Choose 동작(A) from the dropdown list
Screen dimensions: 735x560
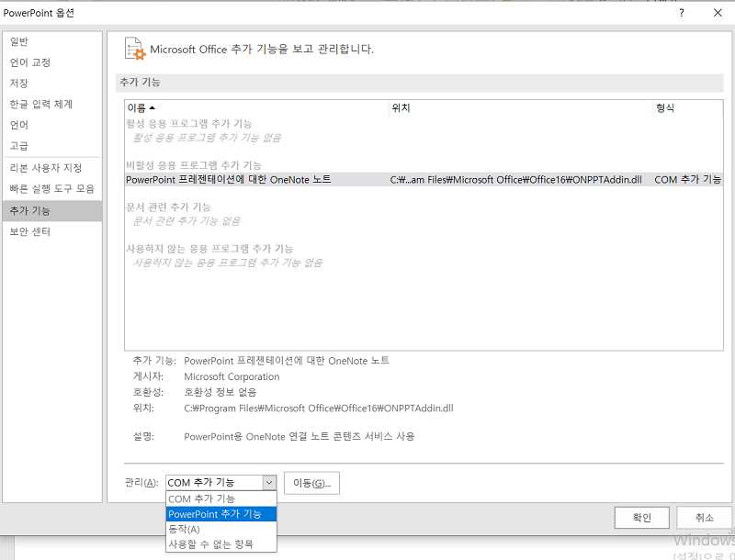pos(221,529)
